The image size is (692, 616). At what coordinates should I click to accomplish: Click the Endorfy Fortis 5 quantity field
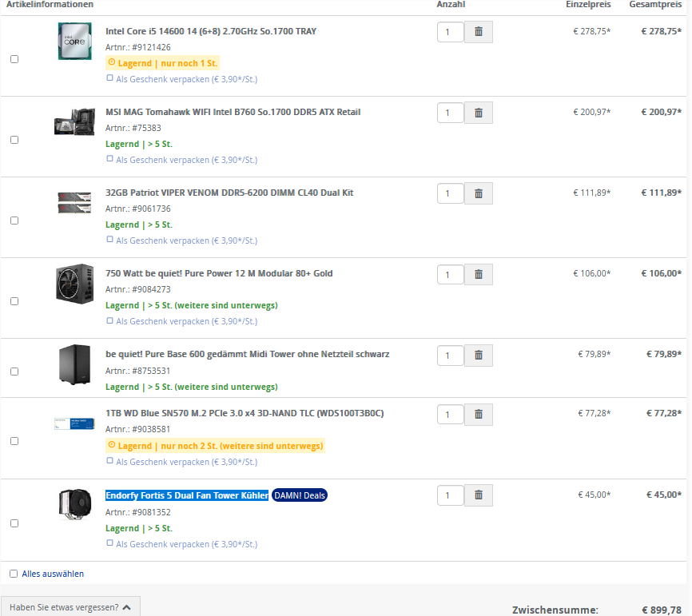(x=450, y=495)
